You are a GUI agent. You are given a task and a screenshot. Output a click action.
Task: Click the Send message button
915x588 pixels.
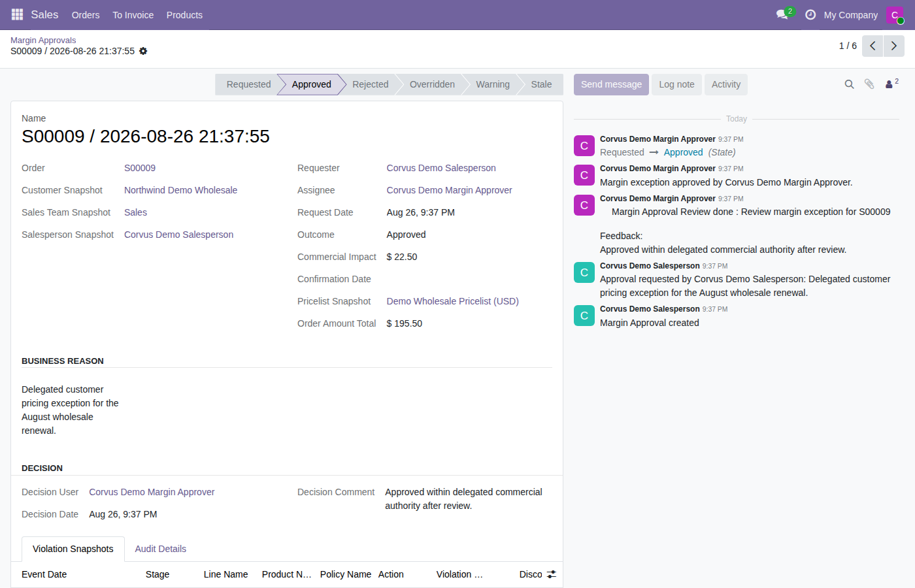coord(611,84)
